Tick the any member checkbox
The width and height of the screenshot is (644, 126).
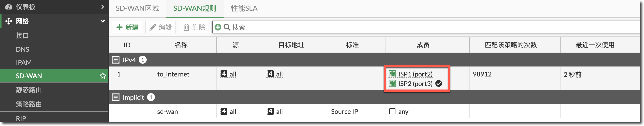click(x=392, y=111)
